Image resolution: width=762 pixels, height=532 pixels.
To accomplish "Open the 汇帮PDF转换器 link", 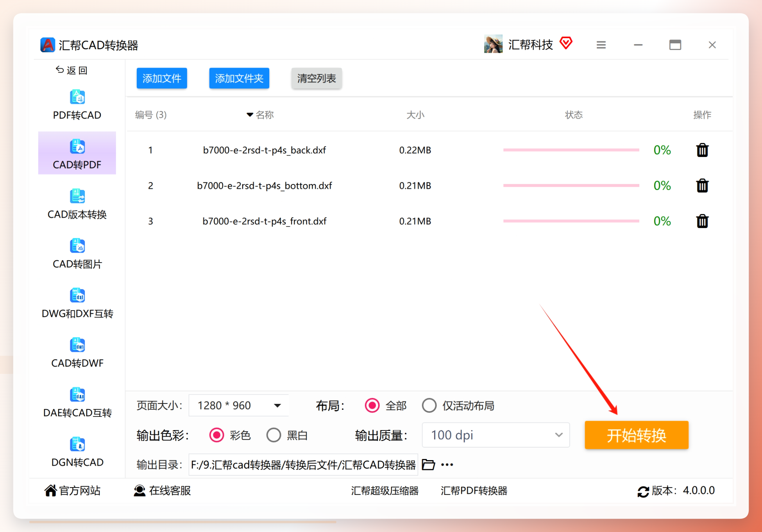I will pyautogui.click(x=474, y=491).
